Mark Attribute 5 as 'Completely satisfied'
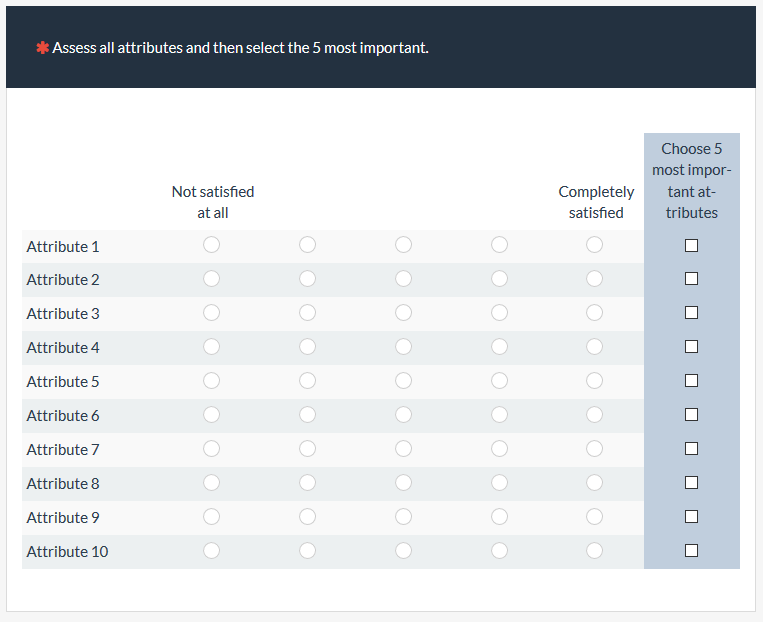The width and height of the screenshot is (763, 622). click(x=595, y=381)
